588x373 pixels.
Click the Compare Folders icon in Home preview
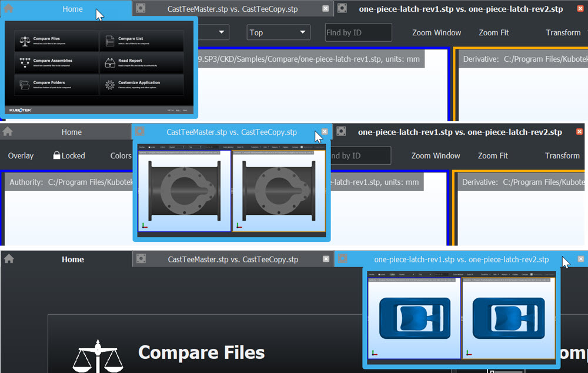[x=25, y=85]
